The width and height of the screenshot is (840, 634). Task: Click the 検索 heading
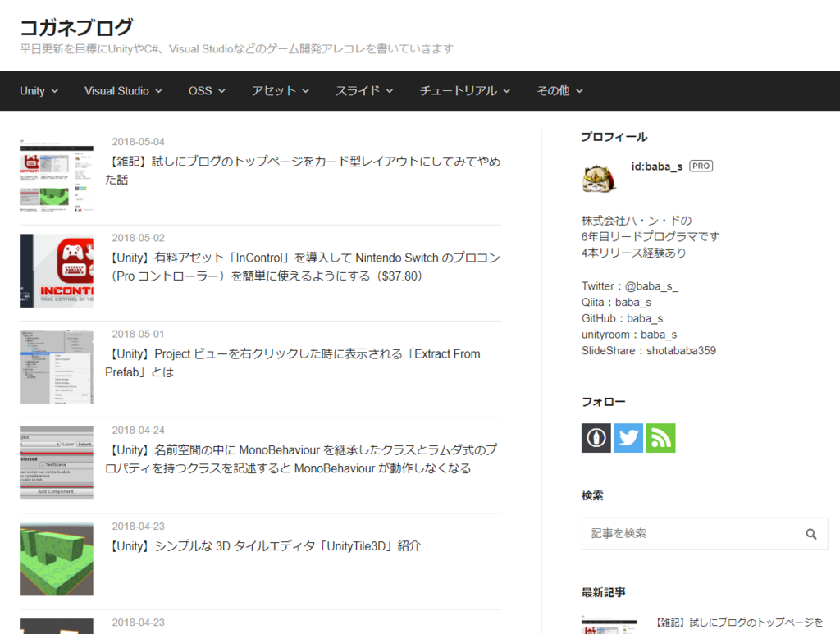[x=592, y=496]
